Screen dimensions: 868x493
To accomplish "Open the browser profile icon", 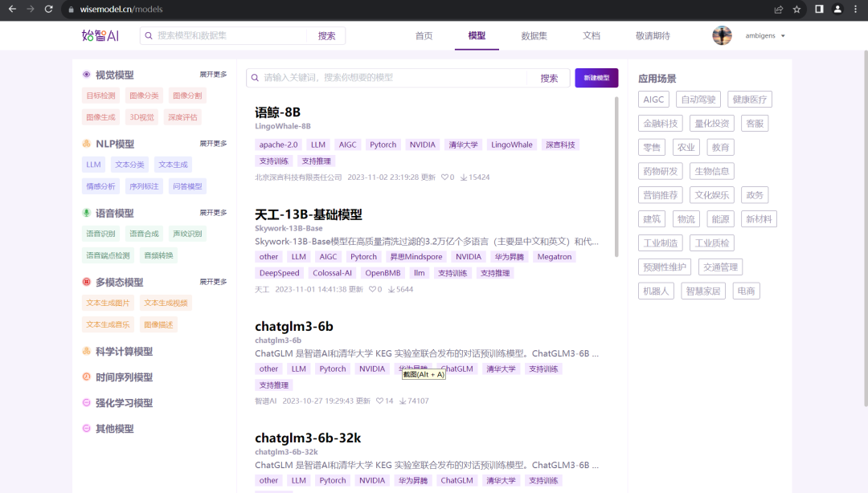I will 837,9.
